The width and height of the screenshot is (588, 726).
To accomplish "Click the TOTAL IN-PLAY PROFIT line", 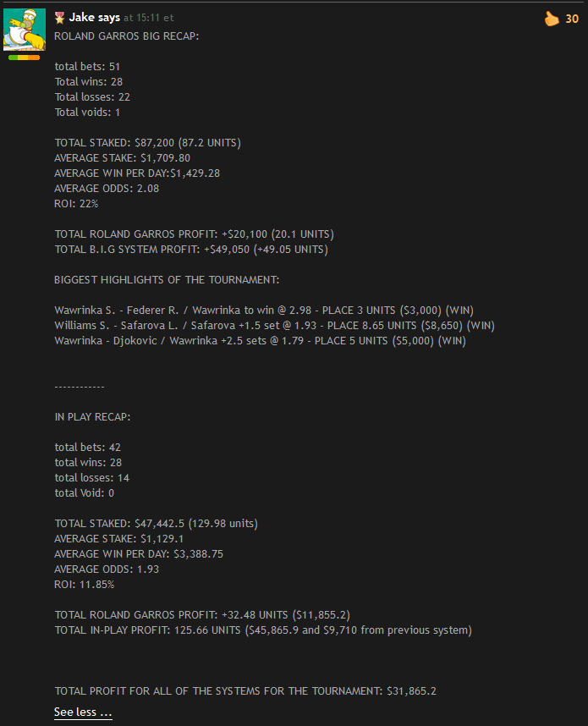I will click(263, 630).
